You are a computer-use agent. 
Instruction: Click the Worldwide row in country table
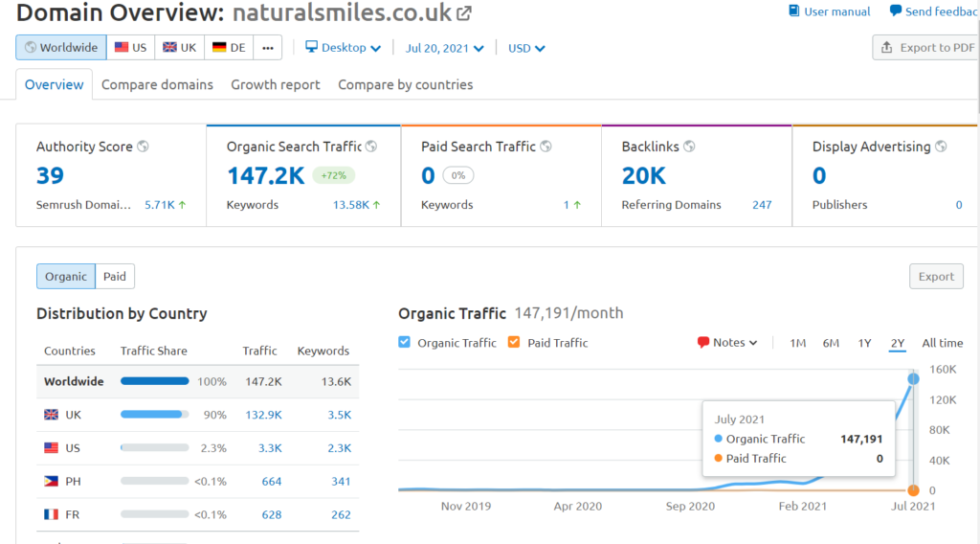(197, 381)
